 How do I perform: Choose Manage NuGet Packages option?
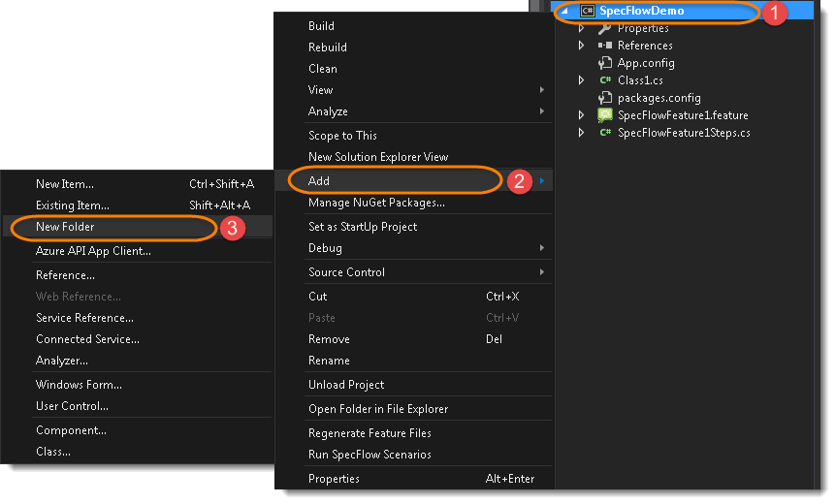tap(376, 203)
